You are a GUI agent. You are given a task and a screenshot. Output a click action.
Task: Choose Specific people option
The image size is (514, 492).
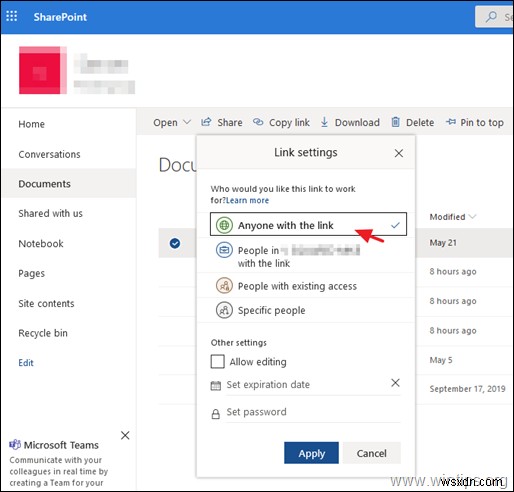pos(306,310)
